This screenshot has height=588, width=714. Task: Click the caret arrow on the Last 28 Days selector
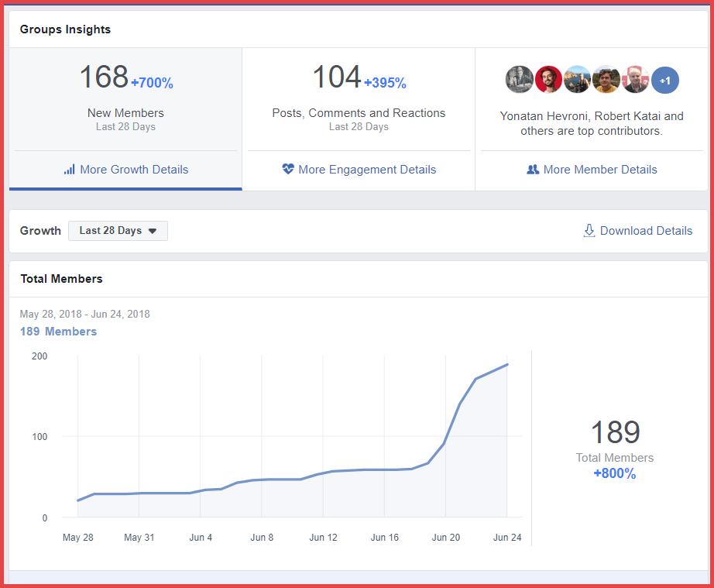(x=153, y=230)
